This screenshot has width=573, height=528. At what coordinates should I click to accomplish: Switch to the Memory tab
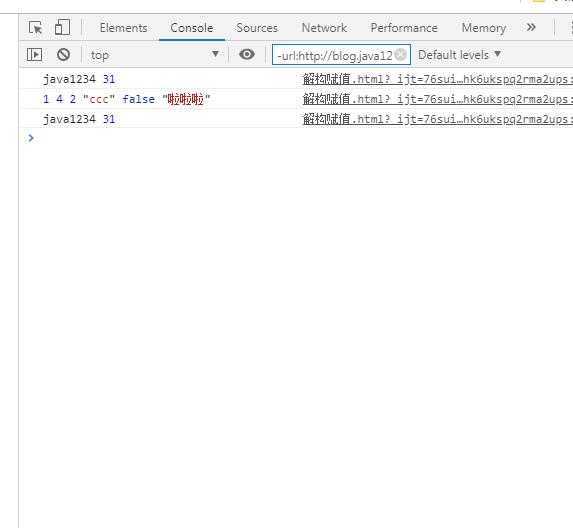click(x=483, y=28)
